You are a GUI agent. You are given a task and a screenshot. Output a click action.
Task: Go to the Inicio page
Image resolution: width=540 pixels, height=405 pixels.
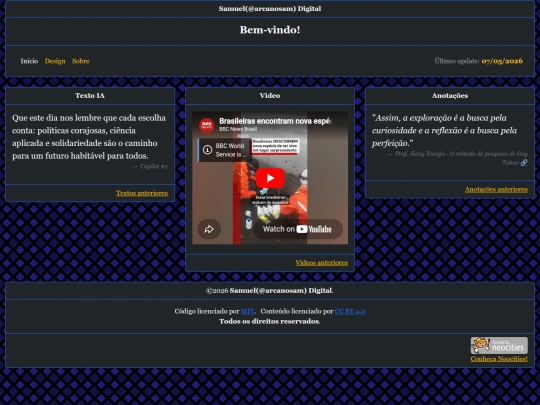(29, 61)
